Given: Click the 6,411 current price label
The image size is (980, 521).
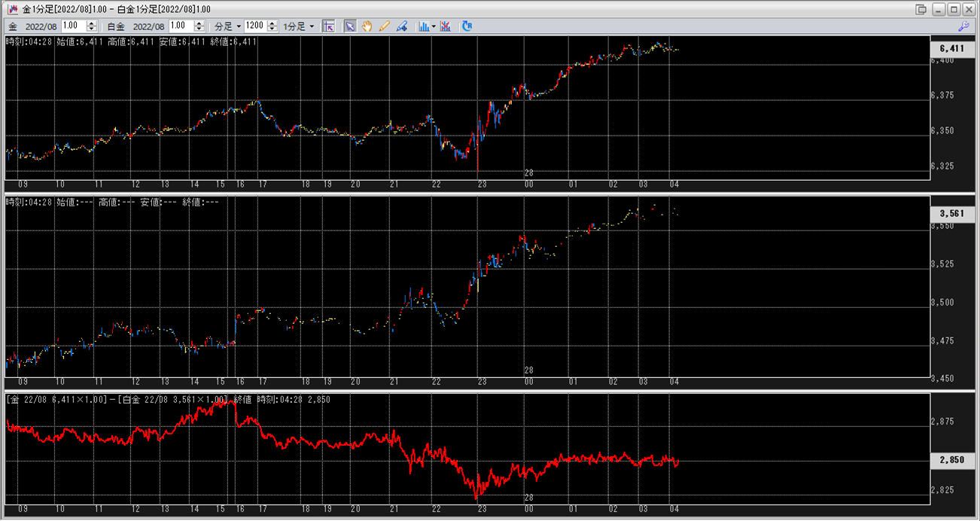Looking at the screenshot, I should (952, 48).
